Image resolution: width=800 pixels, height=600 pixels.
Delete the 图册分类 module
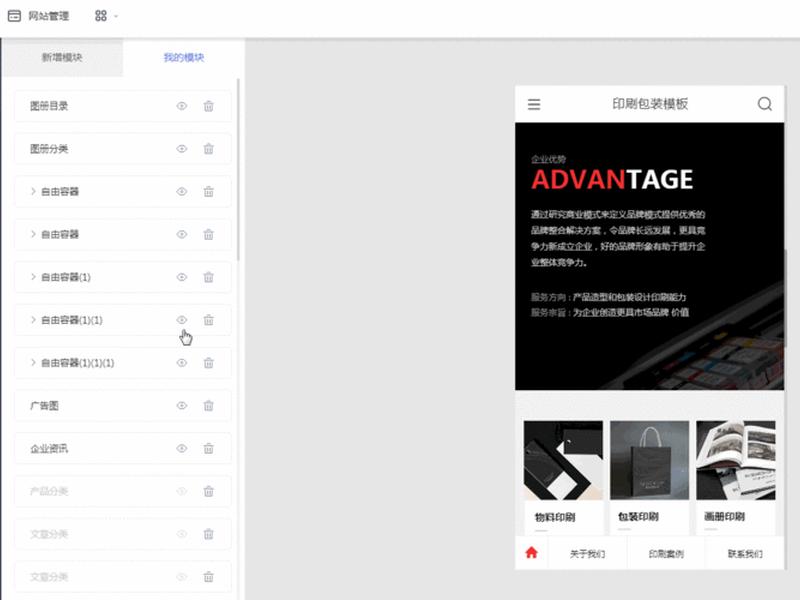[x=209, y=149]
